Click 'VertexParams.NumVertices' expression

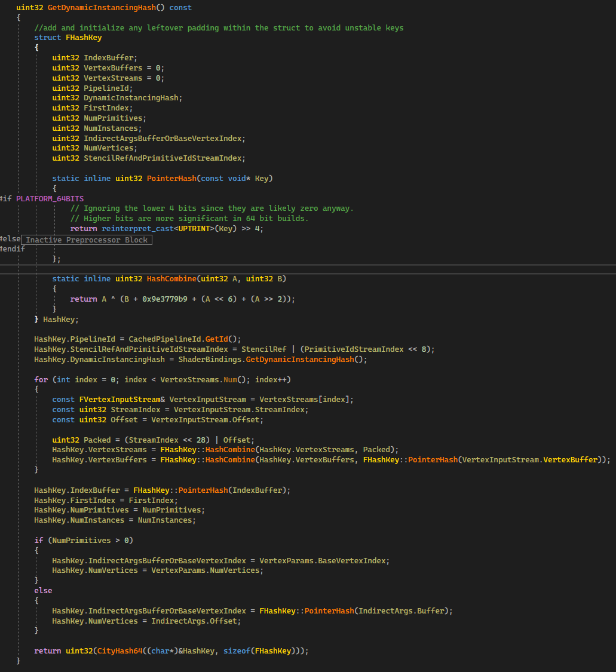coord(206,571)
